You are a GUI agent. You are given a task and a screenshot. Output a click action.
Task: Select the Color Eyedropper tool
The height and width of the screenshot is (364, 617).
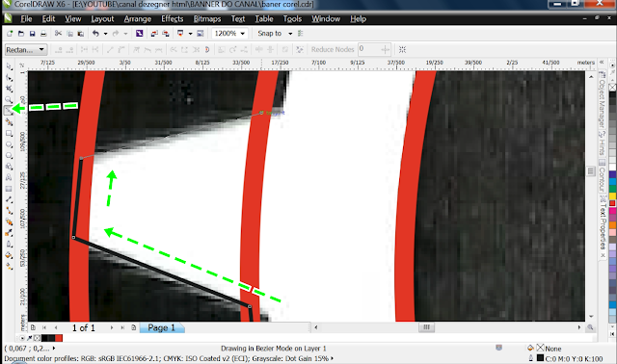tap(9, 233)
